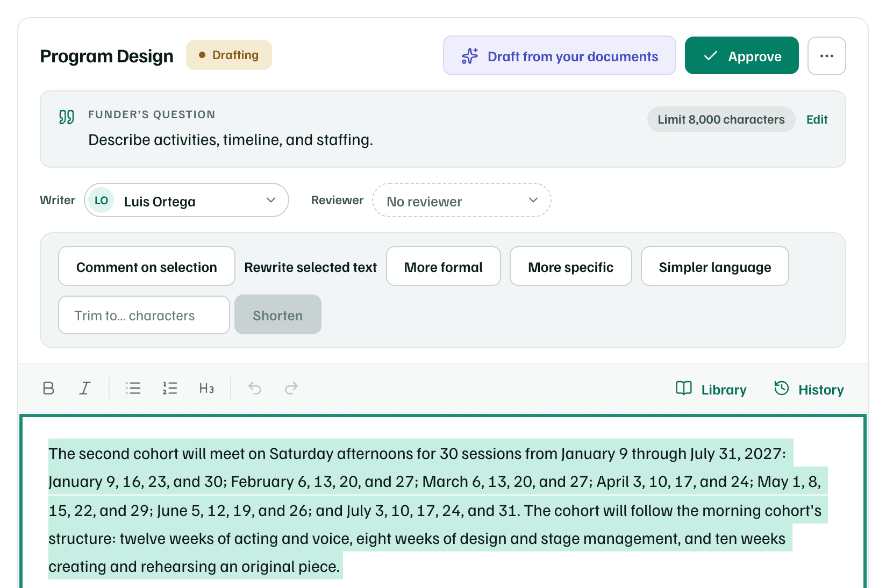
Task: Apply H3 heading style
Action: point(206,388)
